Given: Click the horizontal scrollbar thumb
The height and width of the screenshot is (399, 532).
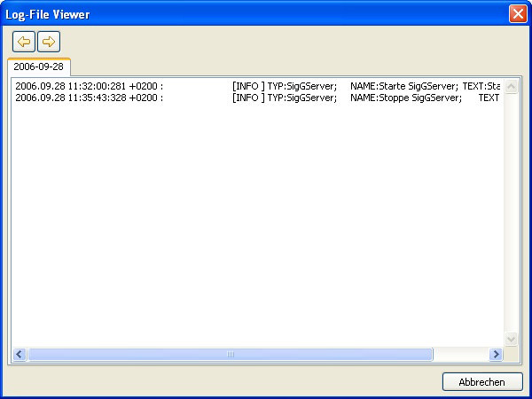Looking at the screenshot, I should tap(230, 355).
